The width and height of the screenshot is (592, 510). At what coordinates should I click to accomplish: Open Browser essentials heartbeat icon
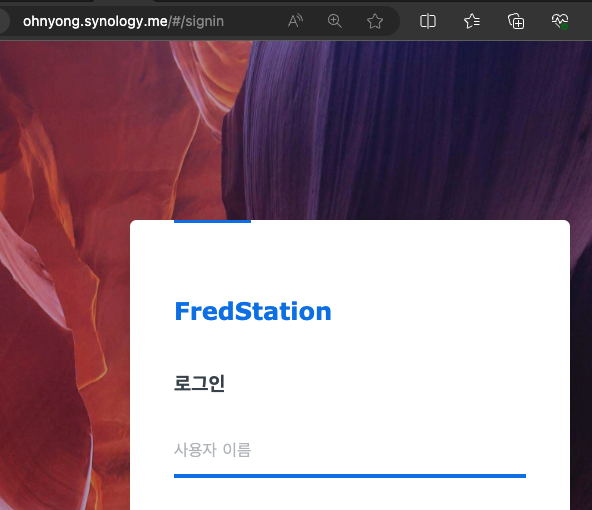coord(560,21)
